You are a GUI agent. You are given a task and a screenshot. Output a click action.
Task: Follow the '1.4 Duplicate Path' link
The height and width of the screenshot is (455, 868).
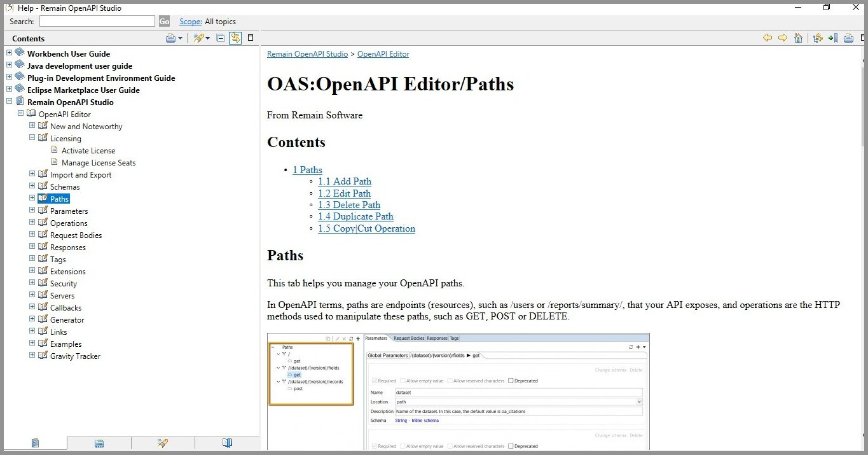click(x=355, y=216)
